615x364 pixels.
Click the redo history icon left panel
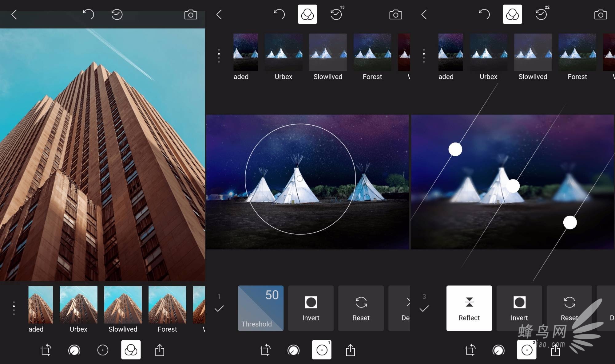pos(116,14)
